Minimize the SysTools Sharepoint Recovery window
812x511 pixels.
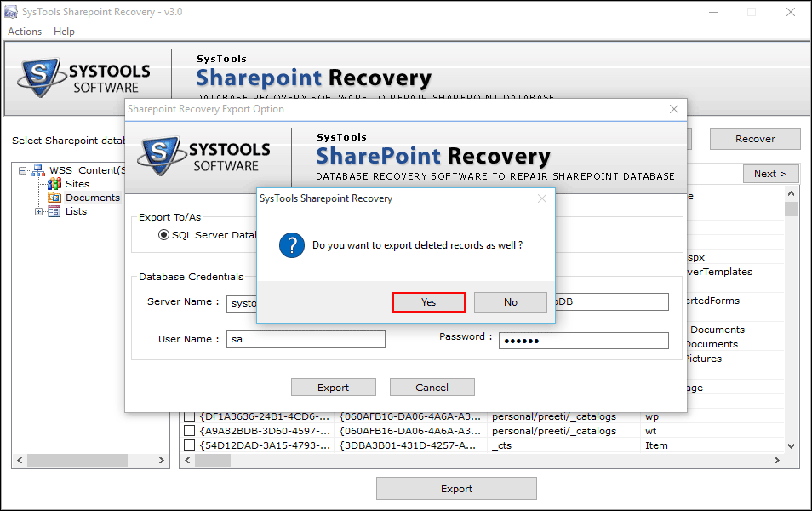[713, 12]
